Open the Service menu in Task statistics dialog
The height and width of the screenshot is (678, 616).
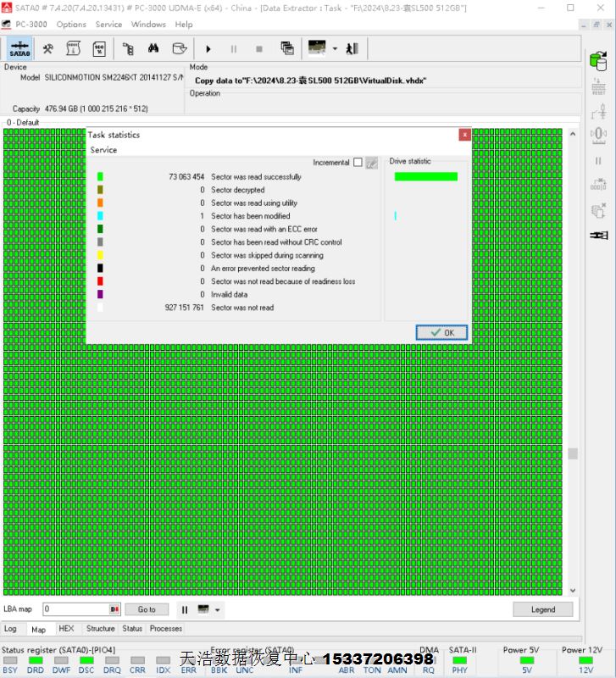tap(103, 150)
